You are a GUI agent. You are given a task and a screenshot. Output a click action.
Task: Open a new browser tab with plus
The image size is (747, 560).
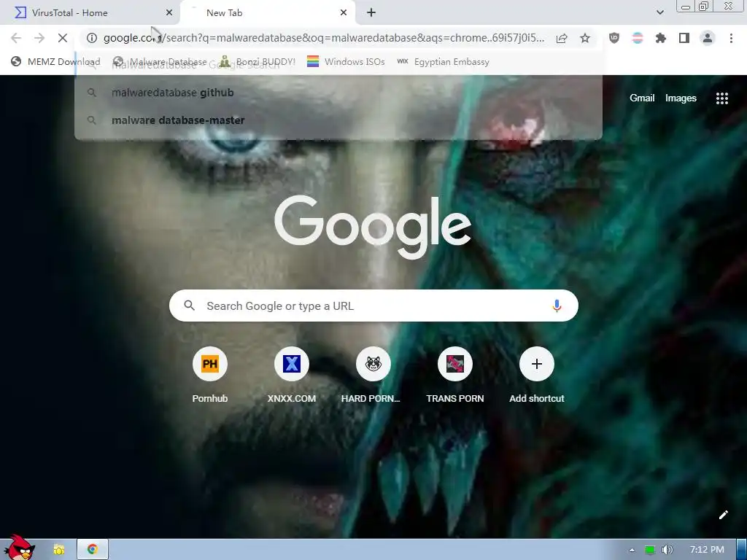(x=371, y=13)
